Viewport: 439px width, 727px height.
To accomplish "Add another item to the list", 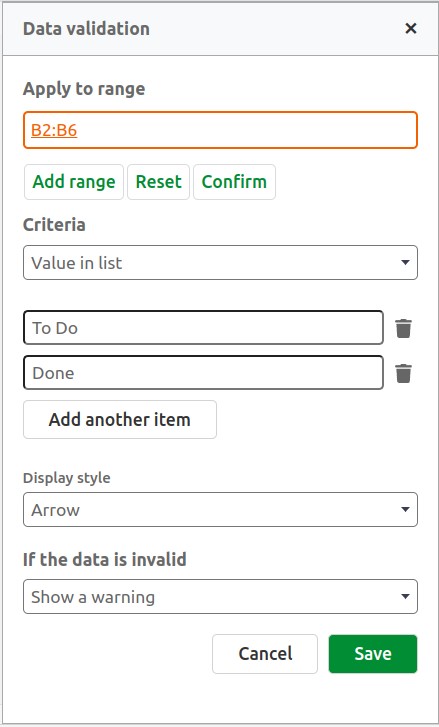I will [120, 420].
